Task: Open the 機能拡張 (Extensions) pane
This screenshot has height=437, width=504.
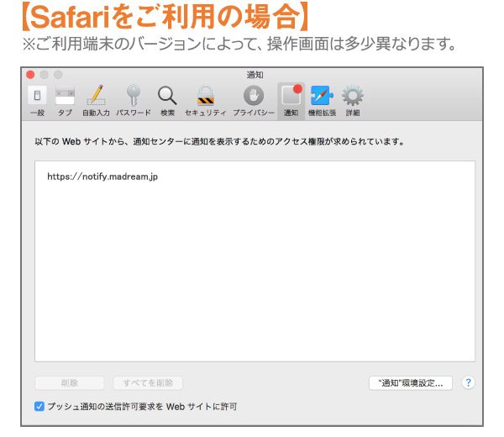Action: (322, 101)
